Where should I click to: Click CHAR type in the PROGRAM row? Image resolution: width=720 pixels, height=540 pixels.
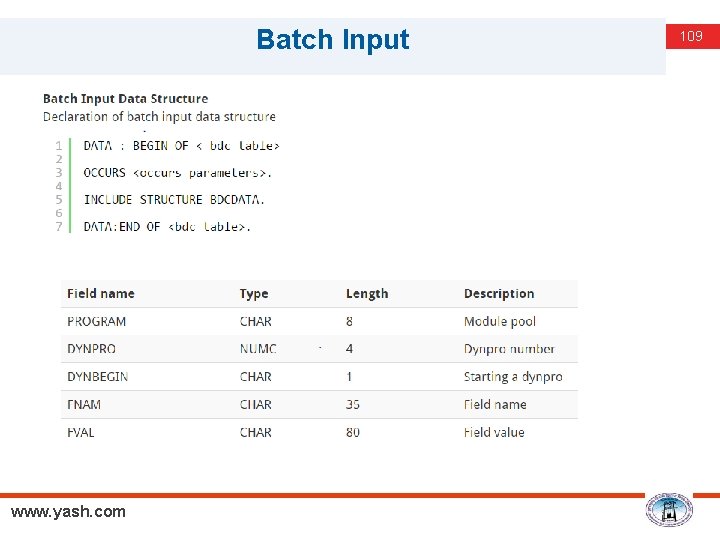[256, 321]
